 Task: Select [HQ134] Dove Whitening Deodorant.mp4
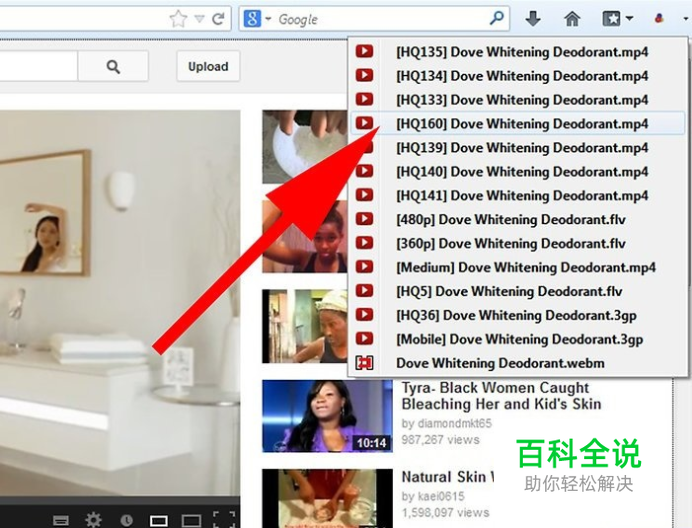[x=519, y=75]
